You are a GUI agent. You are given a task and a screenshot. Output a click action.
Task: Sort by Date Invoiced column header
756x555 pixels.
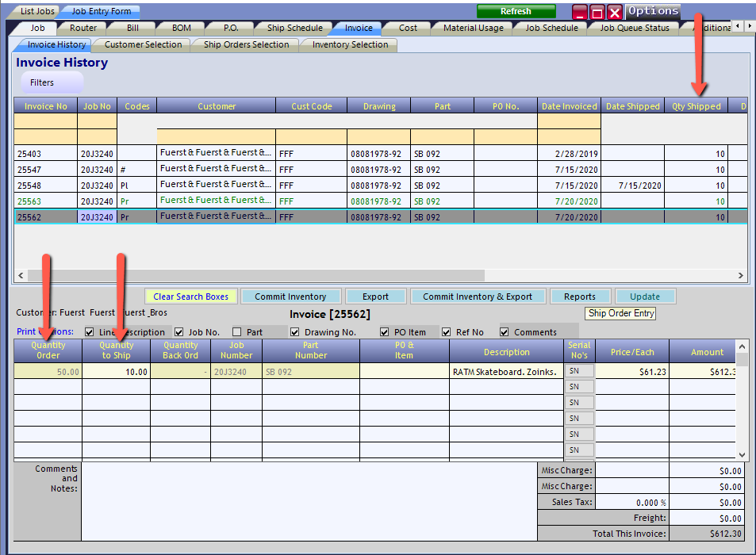click(x=569, y=106)
